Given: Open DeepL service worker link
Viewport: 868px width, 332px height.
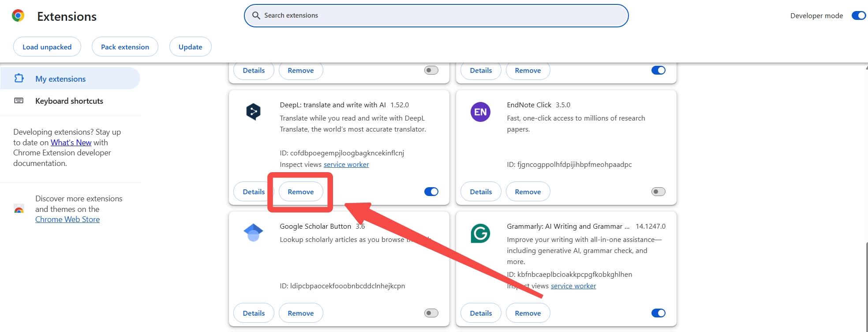Looking at the screenshot, I should point(346,165).
